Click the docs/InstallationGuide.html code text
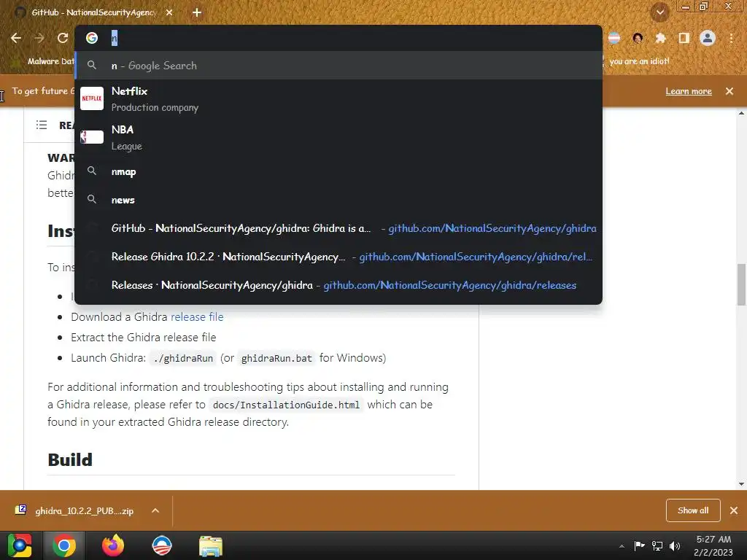Viewport: 747px width, 560px height. pyautogui.click(x=286, y=405)
